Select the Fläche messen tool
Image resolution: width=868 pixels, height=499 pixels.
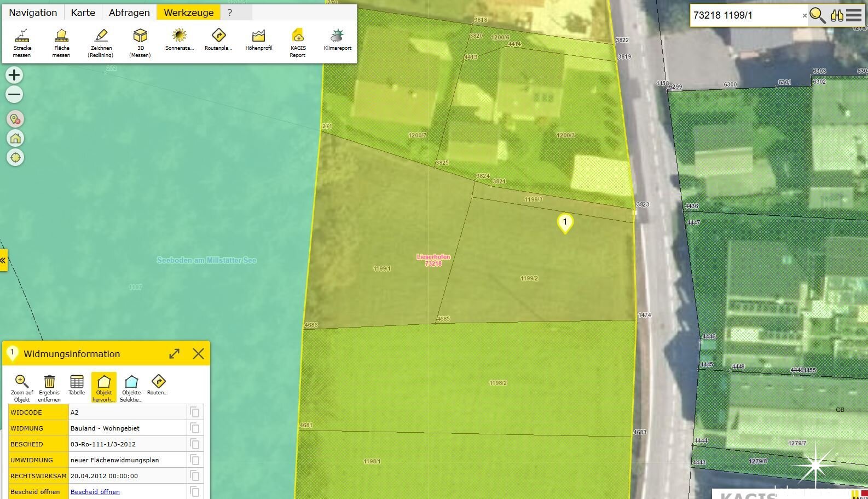click(61, 42)
